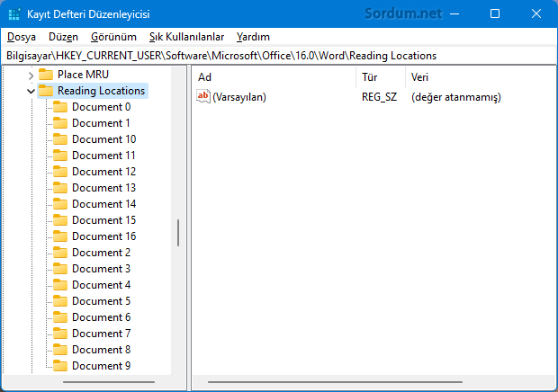558x392 pixels.
Task: Open the Dosya menu
Action: coord(22,37)
